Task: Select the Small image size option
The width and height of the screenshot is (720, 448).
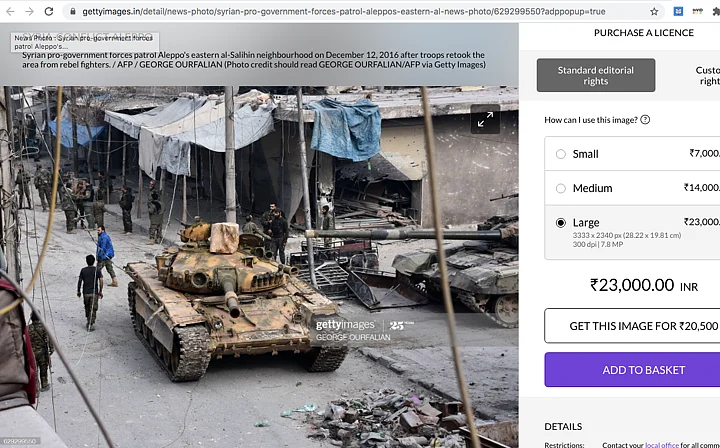Action: (561, 154)
